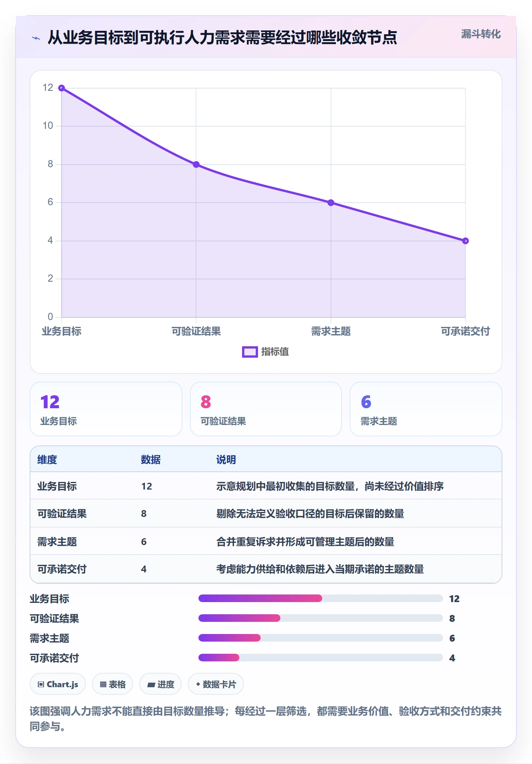
Task: Click the description starting 合并重复诉求
Action: click(305, 542)
